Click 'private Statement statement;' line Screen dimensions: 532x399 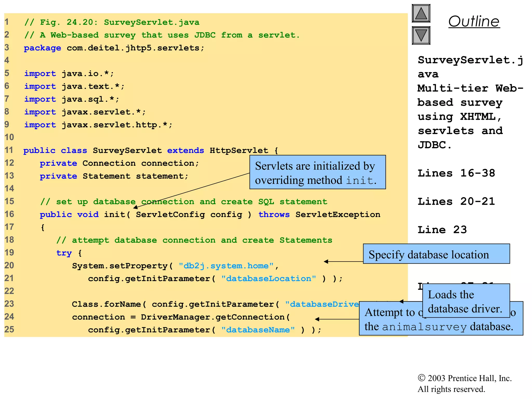pos(114,176)
